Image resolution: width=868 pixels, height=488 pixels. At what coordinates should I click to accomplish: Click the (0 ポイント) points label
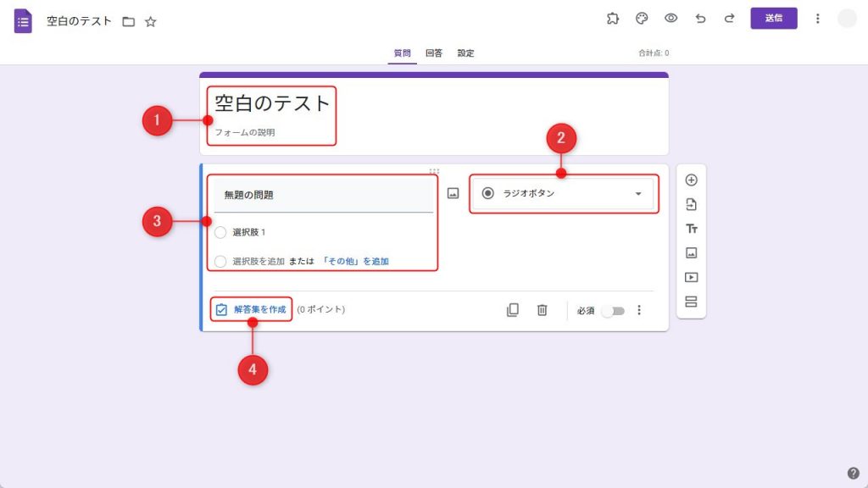pyautogui.click(x=321, y=309)
